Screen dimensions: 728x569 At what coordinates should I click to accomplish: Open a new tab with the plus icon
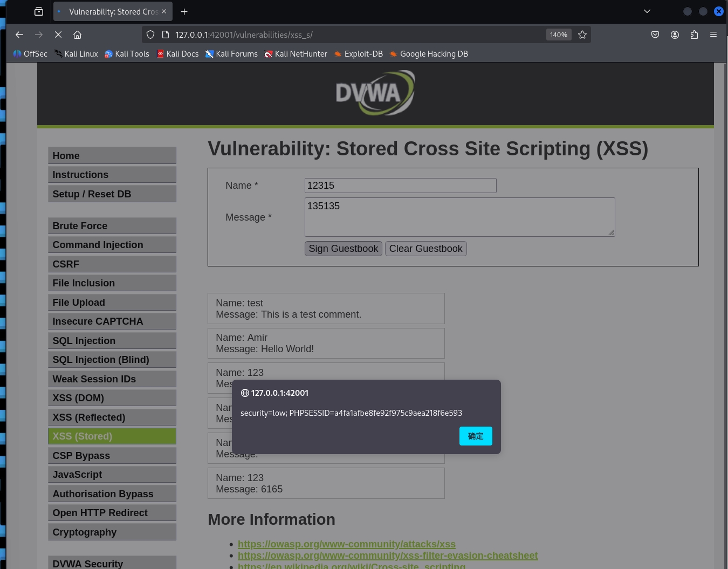coord(184,11)
